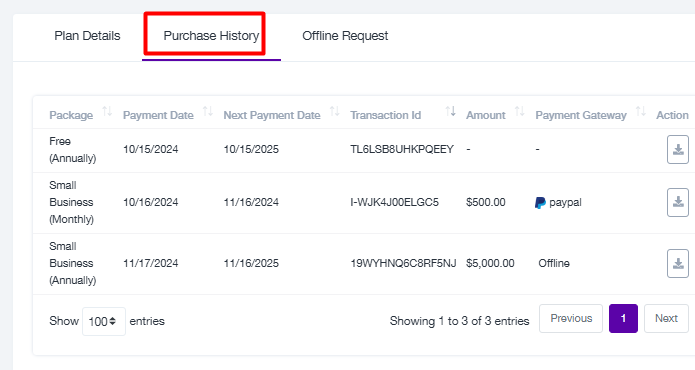Switch to the Plan Details tab
695x370 pixels.
click(x=87, y=36)
